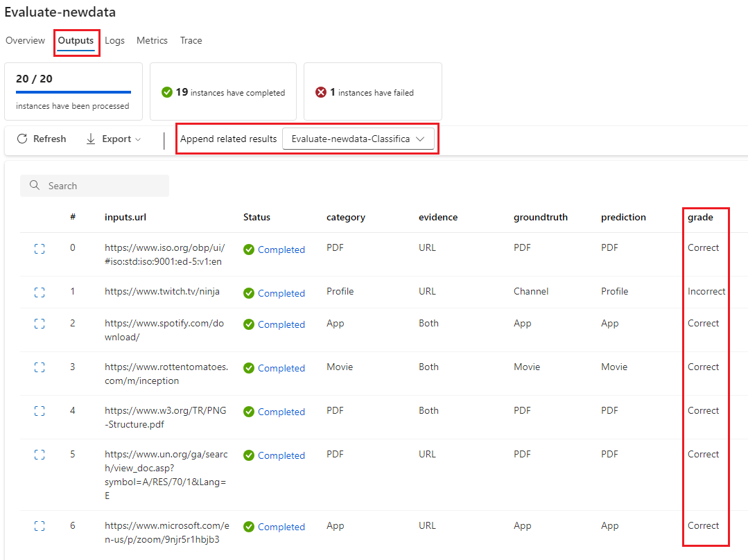Viewport: 748px width, 560px height.
Task: Switch to the Overview tab
Action: pos(25,41)
